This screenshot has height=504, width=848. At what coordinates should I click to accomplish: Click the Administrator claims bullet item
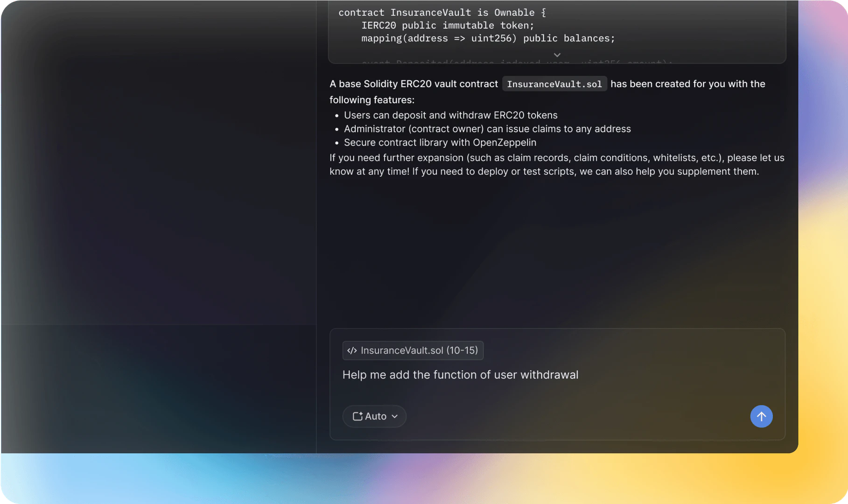487,129
